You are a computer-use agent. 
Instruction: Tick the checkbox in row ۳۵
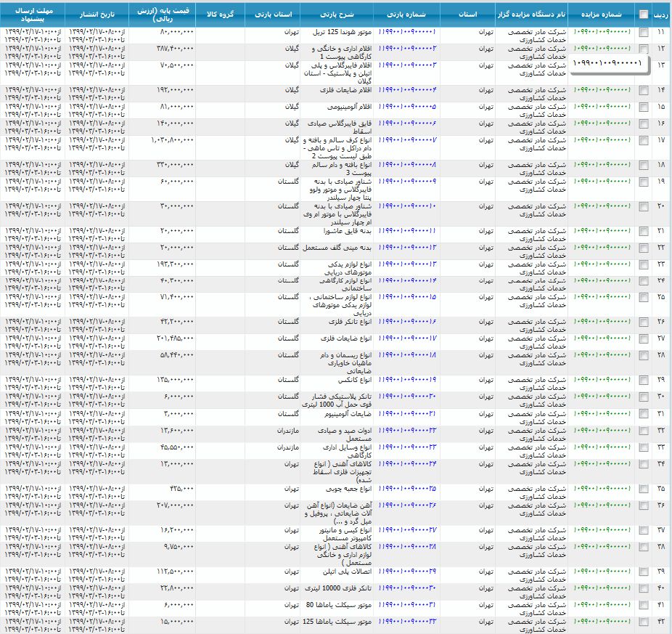pyautogui.click(x=644, y=489)
